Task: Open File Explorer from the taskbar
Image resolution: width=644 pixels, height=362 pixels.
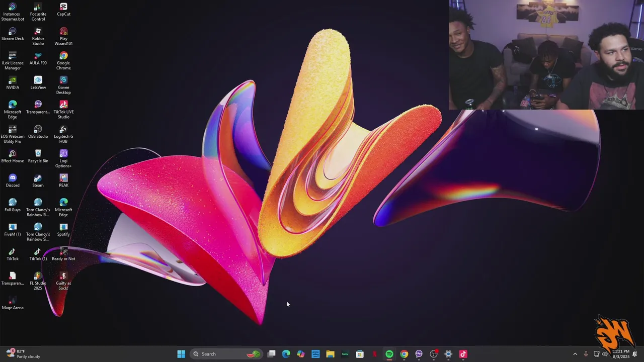Action: point(330,354)
